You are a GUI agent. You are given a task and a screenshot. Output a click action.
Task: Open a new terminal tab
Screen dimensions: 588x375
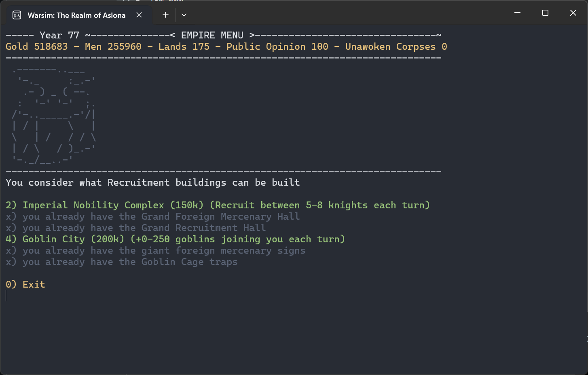point(165,15)
